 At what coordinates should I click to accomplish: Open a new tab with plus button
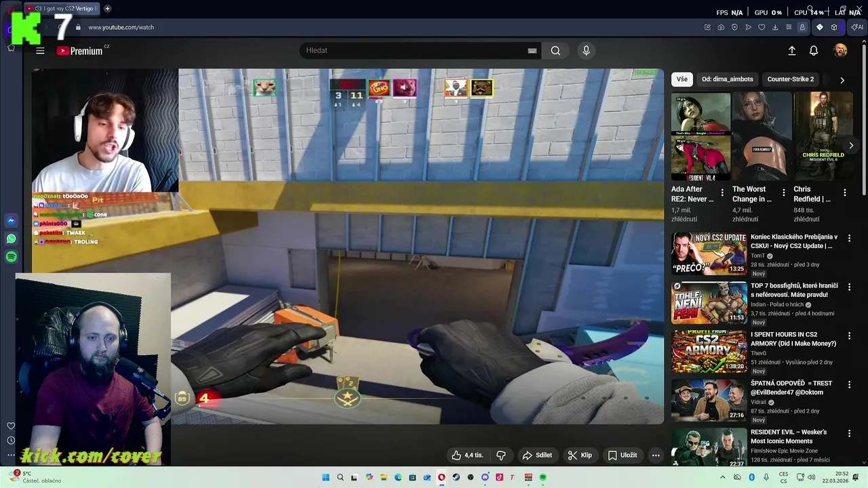tap(107, 9)
